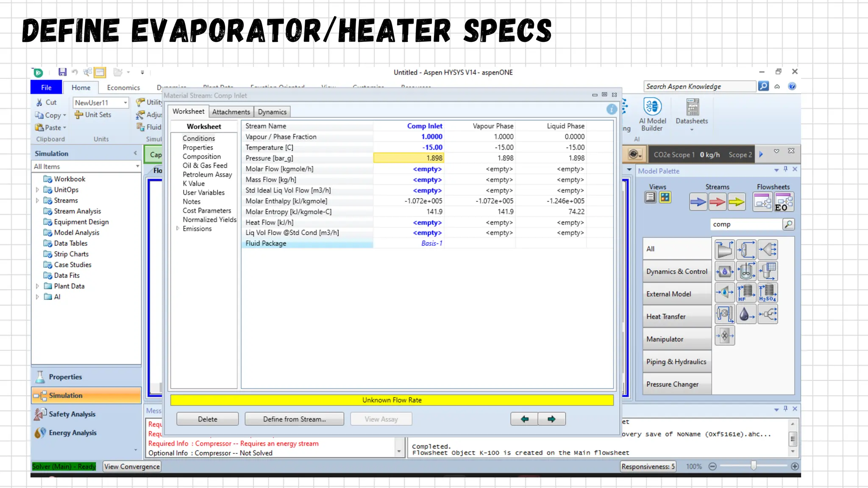This screenshot has width=868, height=488.
Task: Collapse the Simulation navigation pane
Action: (x=135, y=153)
